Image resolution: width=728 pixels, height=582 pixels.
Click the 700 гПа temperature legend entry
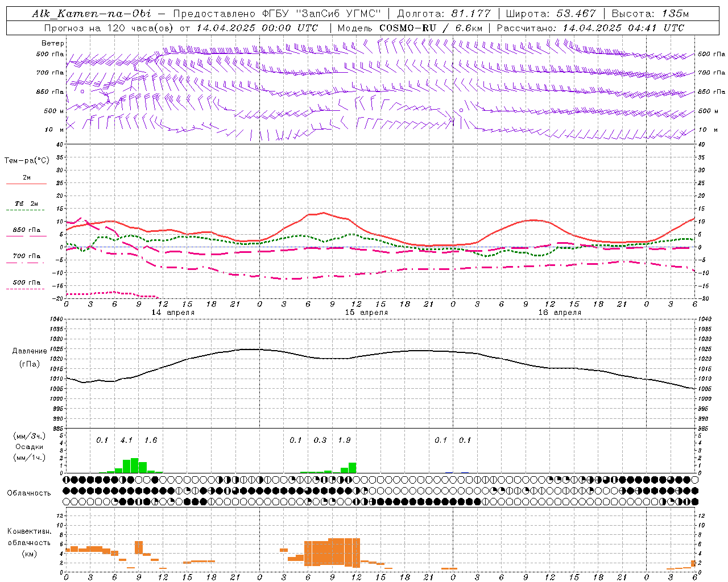click(x=27, y=256)
